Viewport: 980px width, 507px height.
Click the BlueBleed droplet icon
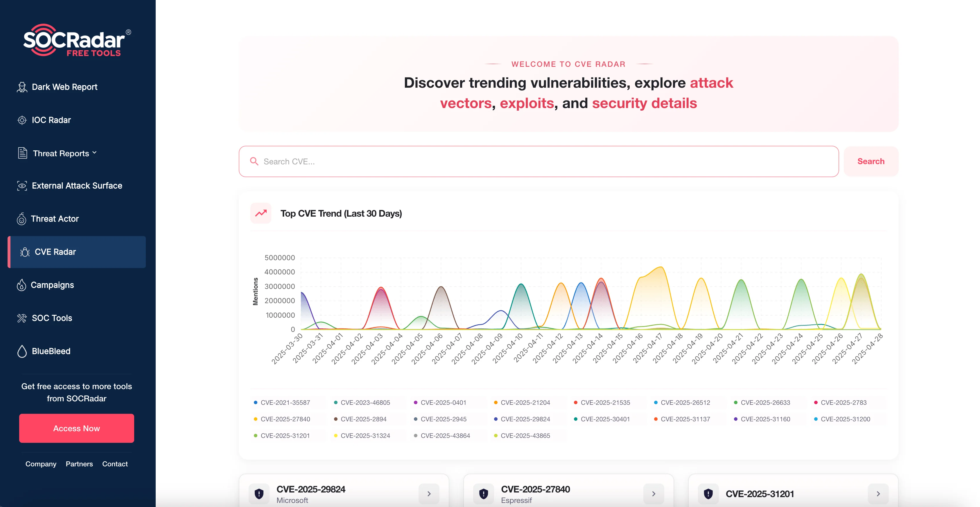[22, 351]
